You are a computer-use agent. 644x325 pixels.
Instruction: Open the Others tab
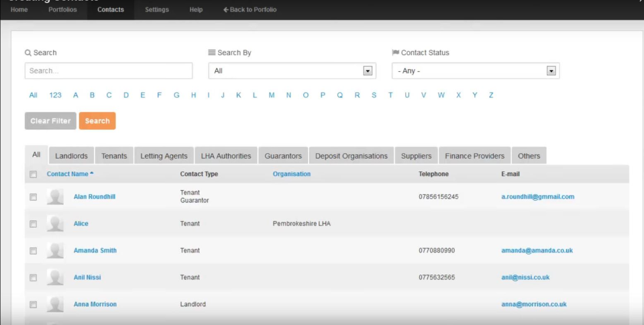[529, 156]
